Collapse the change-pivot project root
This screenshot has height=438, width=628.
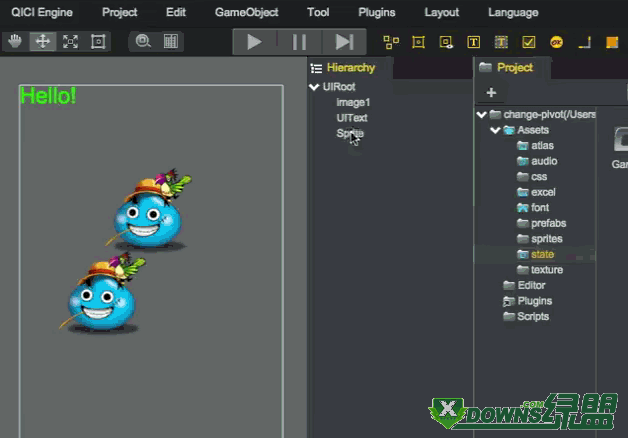coord(481,115)
